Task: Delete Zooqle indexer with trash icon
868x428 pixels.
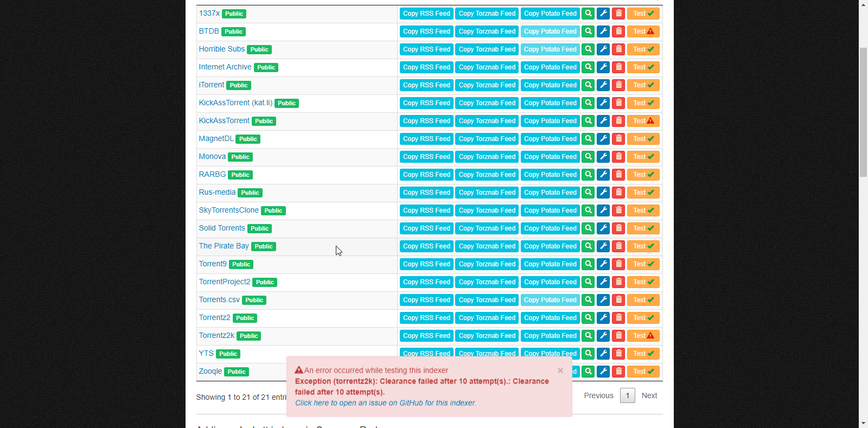Action: pyautogui.click(x=618, y=372)
